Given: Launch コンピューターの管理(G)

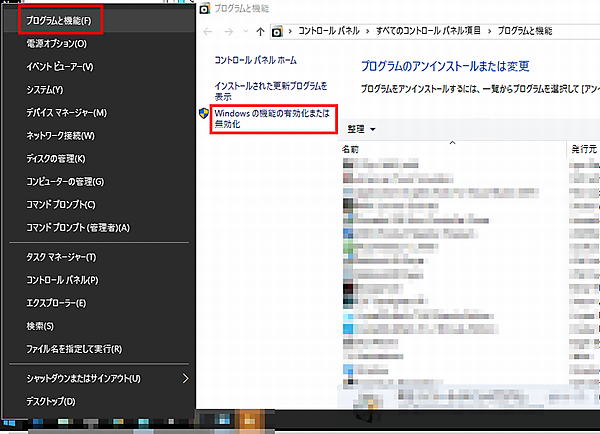Looking at the screenshot, I should [65, 181].
